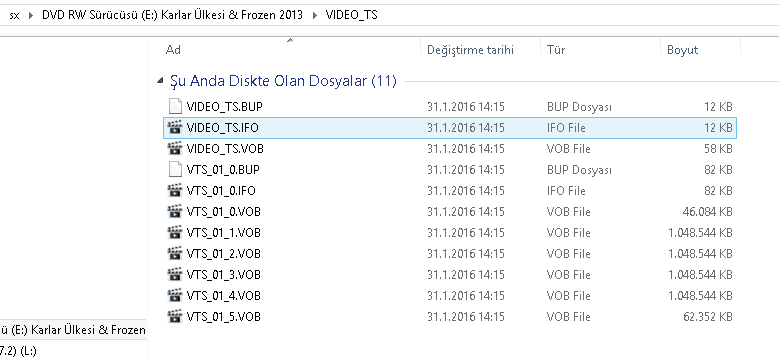
Task: Click 'IFO File' type in VTS_01_0.IFO row
Action: pyautogui.click(x=566, y=191)
